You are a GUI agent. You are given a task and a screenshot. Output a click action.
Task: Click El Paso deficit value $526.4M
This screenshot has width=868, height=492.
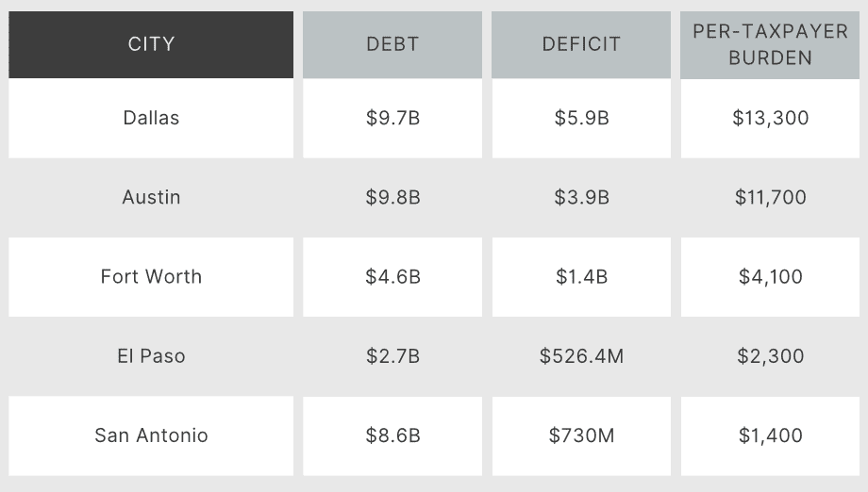click(581, 355)
